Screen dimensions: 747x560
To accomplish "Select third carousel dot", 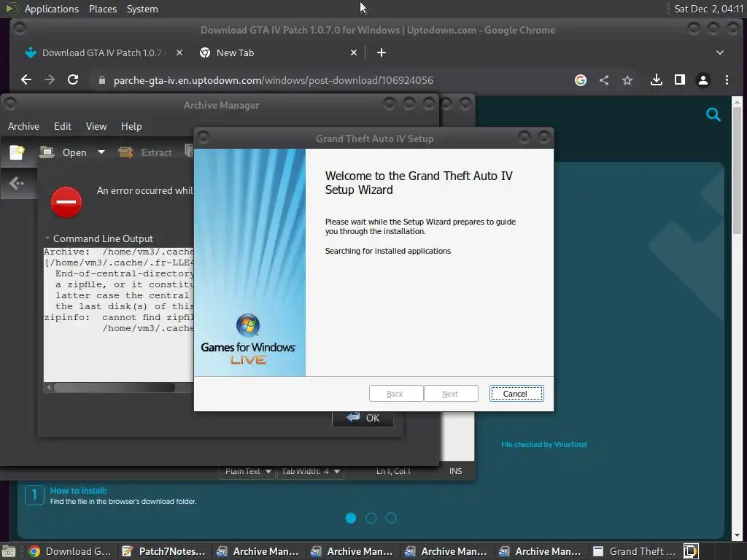I will point(391,518).
